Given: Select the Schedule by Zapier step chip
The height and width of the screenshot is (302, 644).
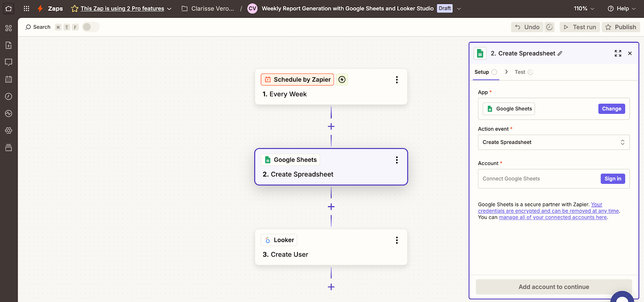Looking at the screenshot, I should pos(297,80).
